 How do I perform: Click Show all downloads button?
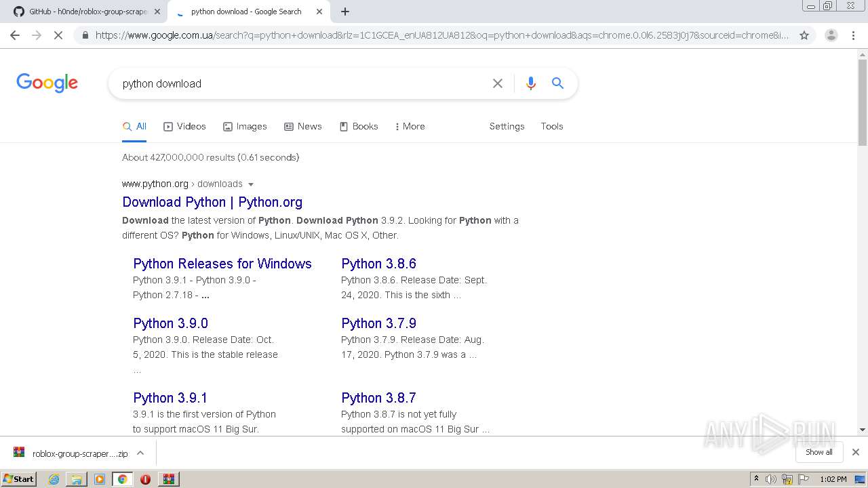click(x=819, y=452)
